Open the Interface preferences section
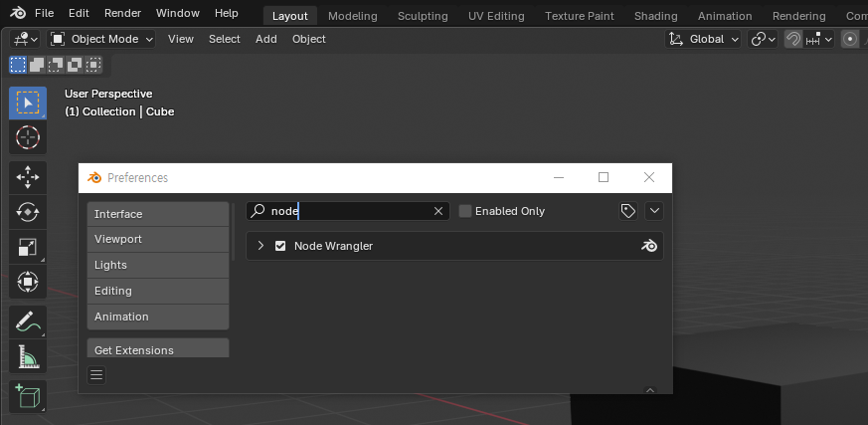868x425 pixels. (158, 214)
